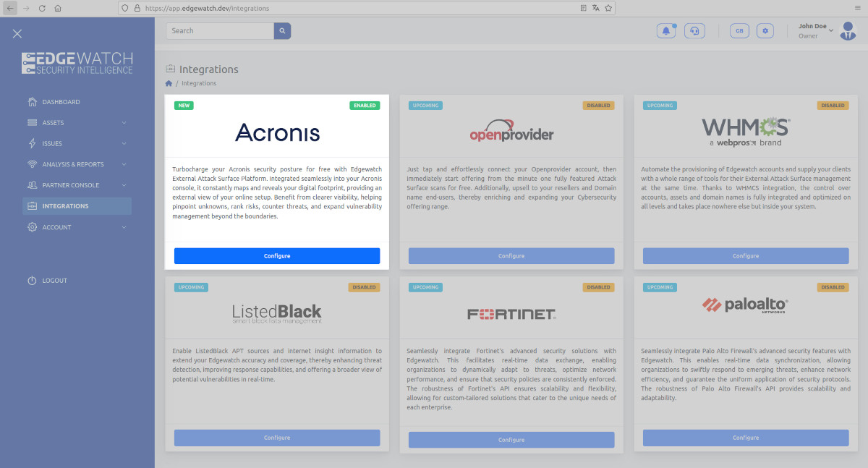Expand the Analysis & Reports chevron
This screenshot has height=468, width=868.
pos(124,164)
